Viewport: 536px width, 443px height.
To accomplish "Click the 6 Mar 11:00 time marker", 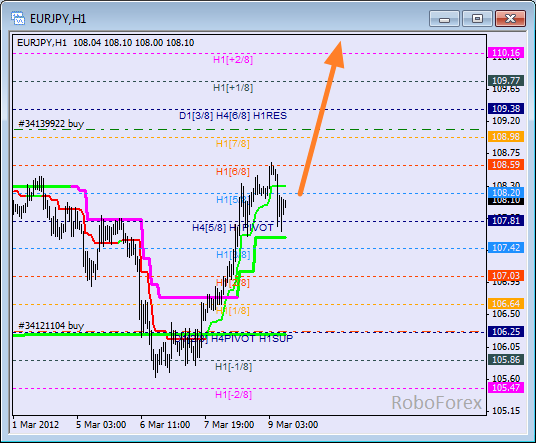I will 165,425.
